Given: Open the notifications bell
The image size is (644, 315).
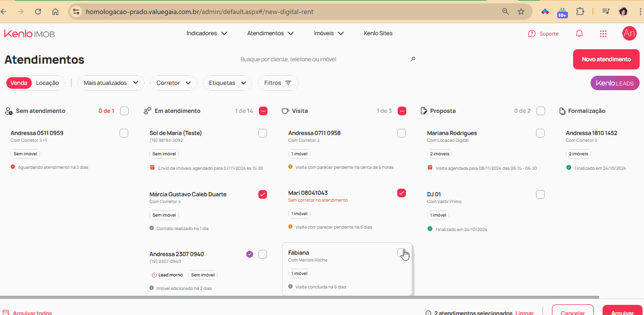Looking at the screenshot, I should (579, 33).
